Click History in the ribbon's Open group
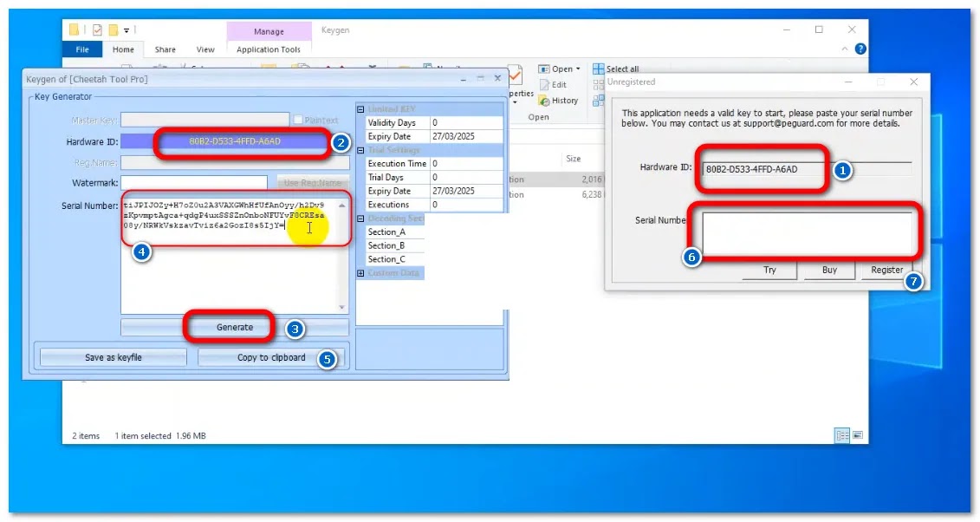Screen dimensions: 980x522 [558, 100]
